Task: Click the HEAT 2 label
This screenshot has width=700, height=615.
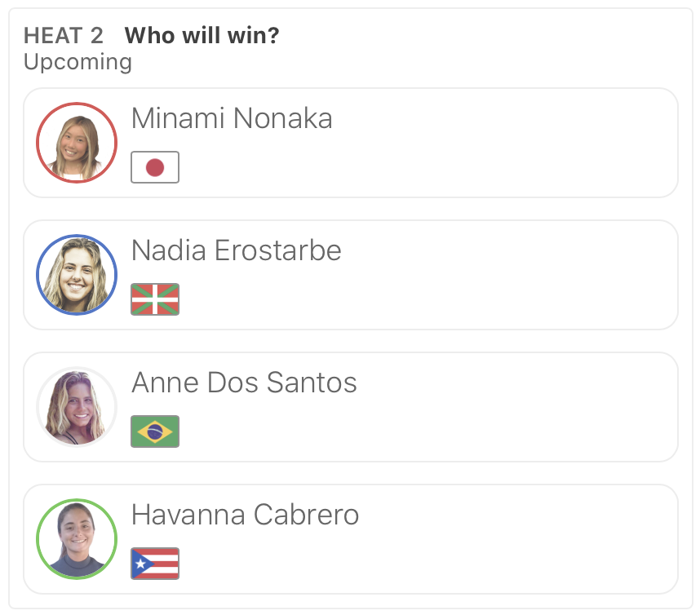Action: 64,36
